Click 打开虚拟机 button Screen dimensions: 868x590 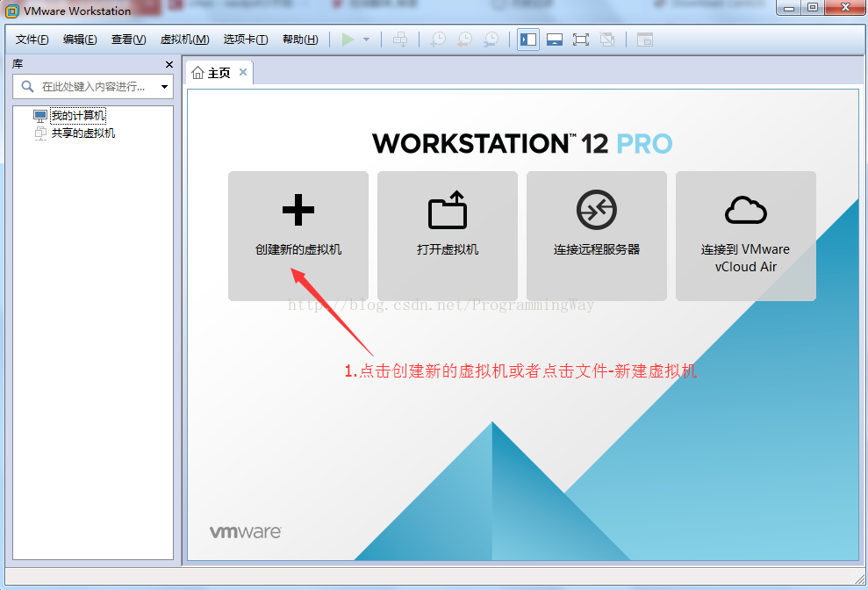pos(448,235)
